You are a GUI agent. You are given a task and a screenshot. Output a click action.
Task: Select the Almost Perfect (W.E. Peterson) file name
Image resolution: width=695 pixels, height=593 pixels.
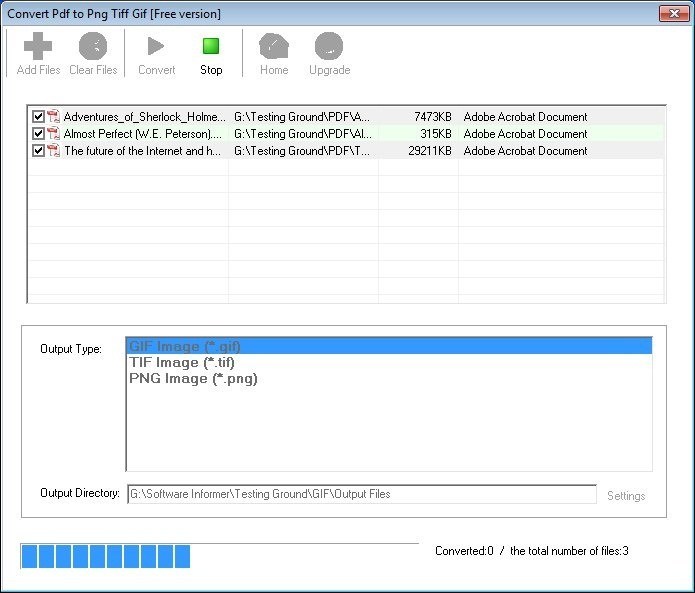click(143, 134)
